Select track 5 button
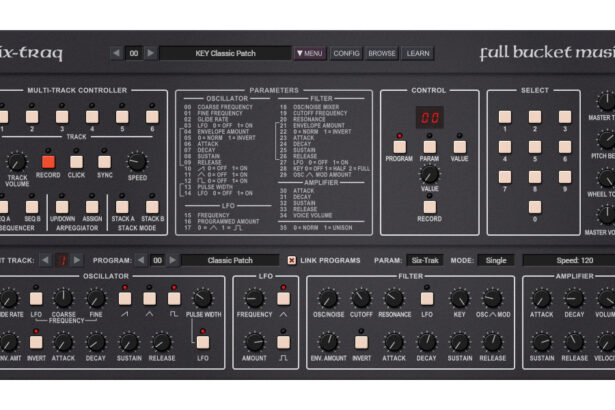This screenshot has height=410, width=615. 122,117
